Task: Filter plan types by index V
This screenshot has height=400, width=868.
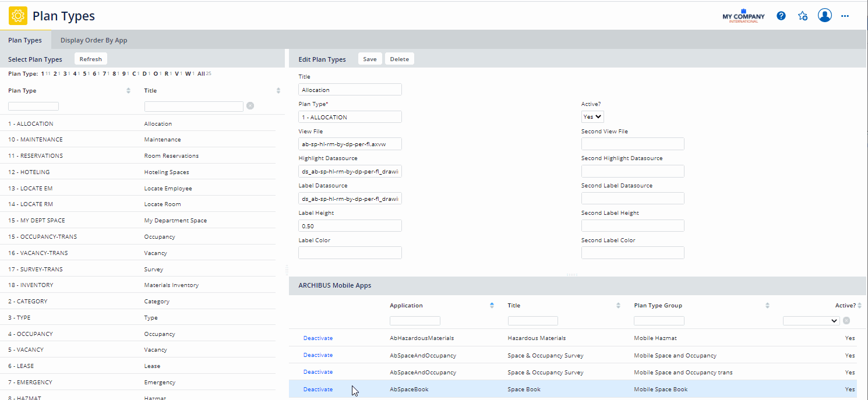Action: click(x=177, y=74)
